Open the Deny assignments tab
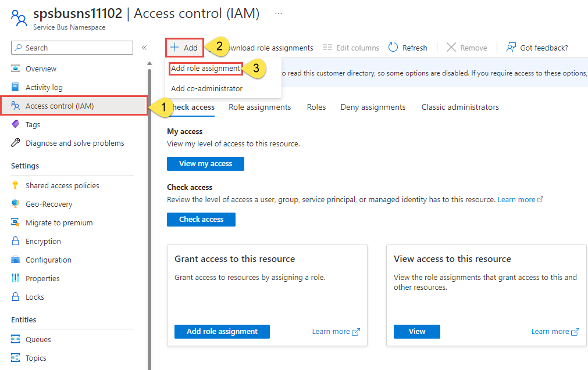The image size is (588, 370). (x=373, y=107)
